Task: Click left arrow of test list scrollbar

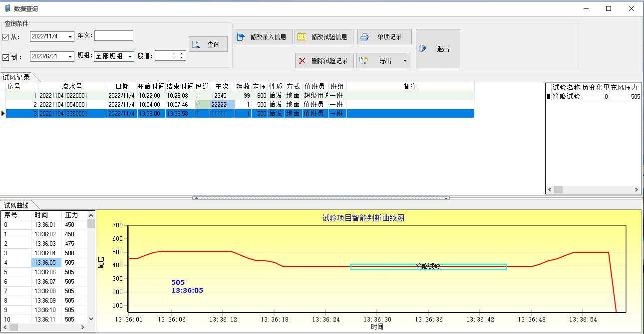Action: click(x=550, y=189)
